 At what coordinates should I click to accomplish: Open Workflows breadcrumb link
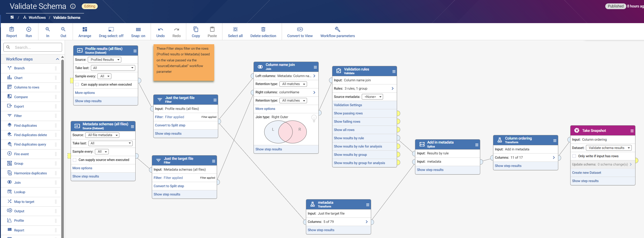pyautogui.click(x=37, y=17)
